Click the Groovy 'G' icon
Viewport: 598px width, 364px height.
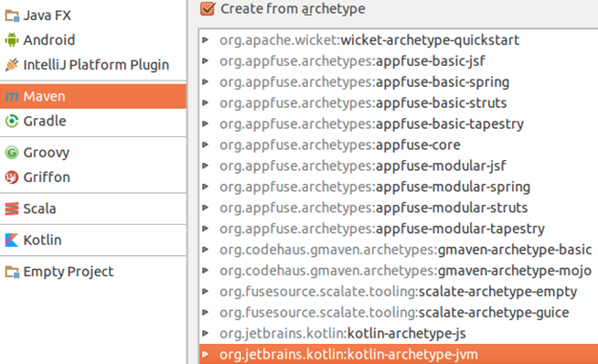12,153
